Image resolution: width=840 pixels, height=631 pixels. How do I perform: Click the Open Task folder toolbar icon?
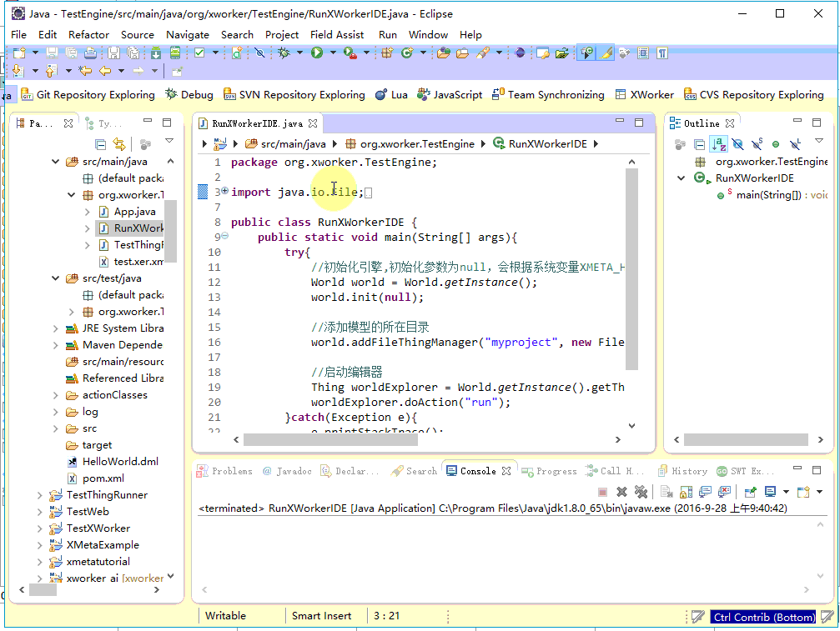click(x=462, y=53)
